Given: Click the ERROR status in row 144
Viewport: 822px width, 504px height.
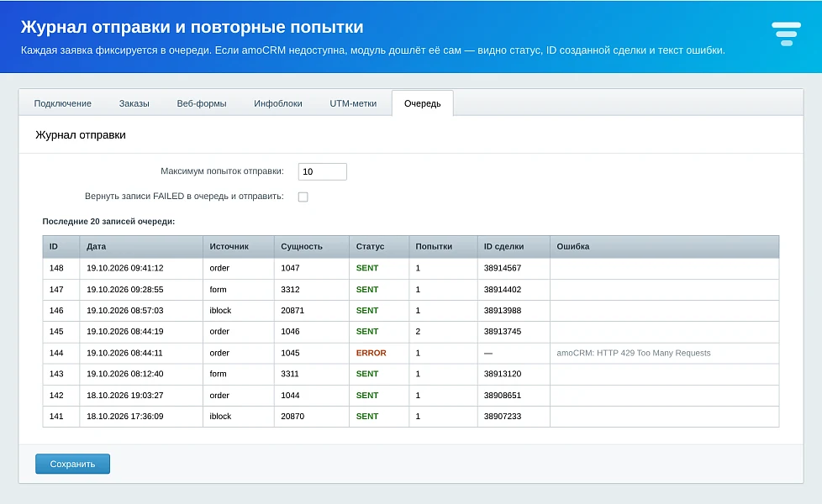Looking at the screenshot, I should 371,353.
